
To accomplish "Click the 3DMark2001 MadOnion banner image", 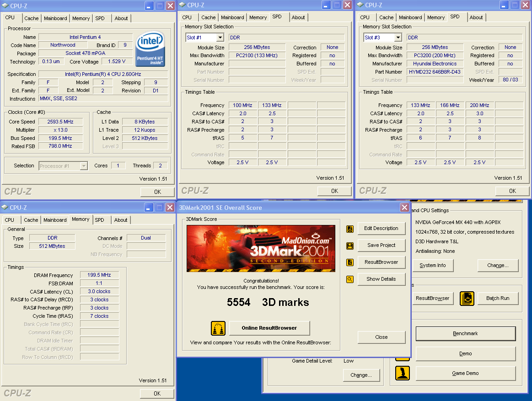I will coord(261,248).
